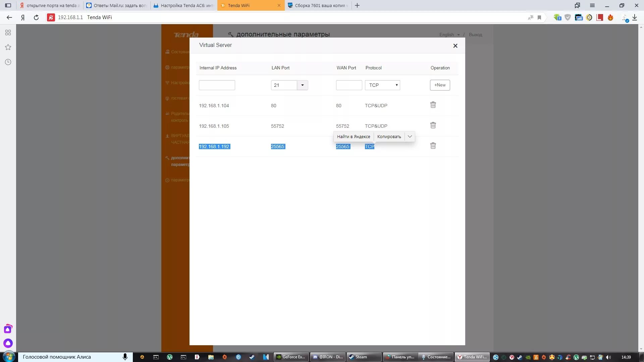Image resolution: width=644 pixels, height=362 pixels.
Task: Click the microphone icon in Alice bar
Action: pyautogui.click(x=125, y=357)
